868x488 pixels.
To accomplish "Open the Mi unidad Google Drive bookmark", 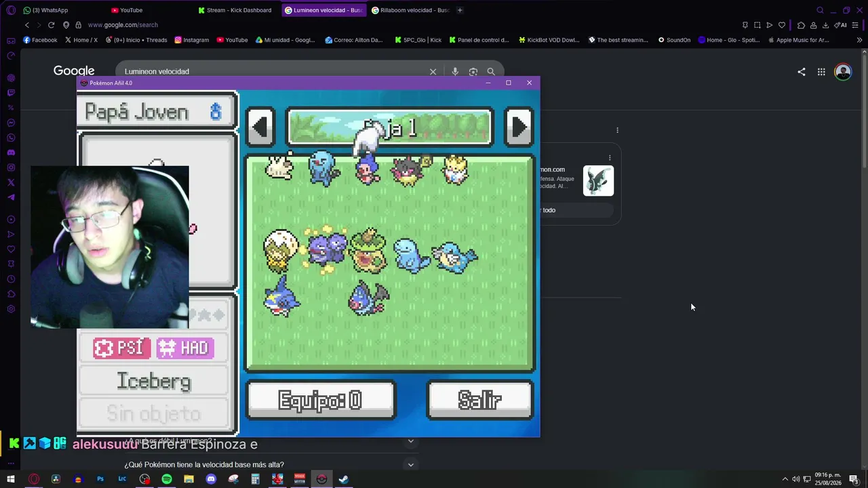I will (285, 40).
